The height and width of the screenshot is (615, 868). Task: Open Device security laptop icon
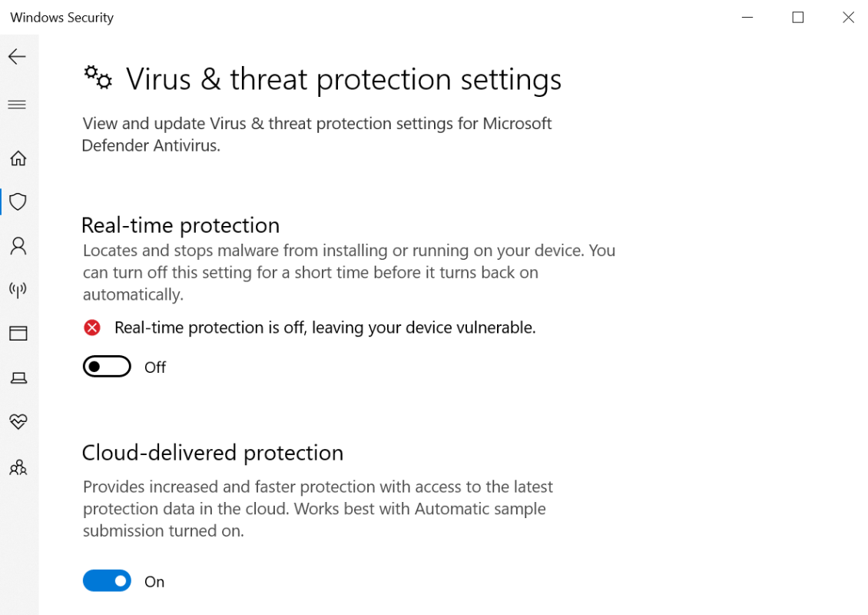[x=19, y=378]
